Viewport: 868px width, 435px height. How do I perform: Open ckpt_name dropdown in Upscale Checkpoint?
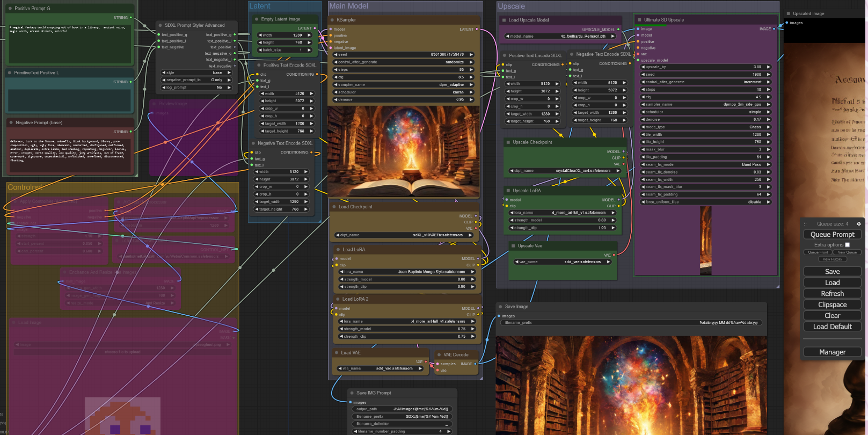point(564,171)
